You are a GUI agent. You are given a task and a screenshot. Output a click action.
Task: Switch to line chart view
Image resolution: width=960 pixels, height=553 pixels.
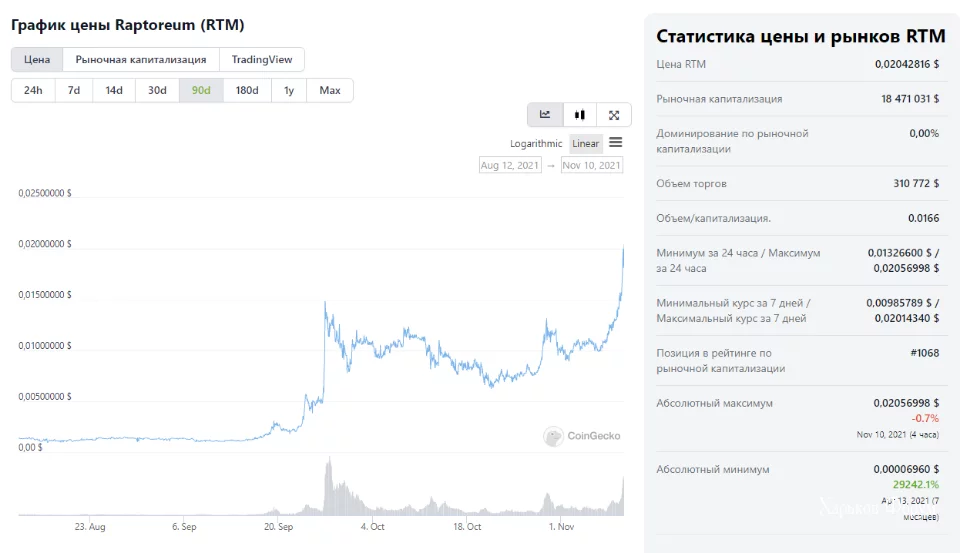coord(545,115)
